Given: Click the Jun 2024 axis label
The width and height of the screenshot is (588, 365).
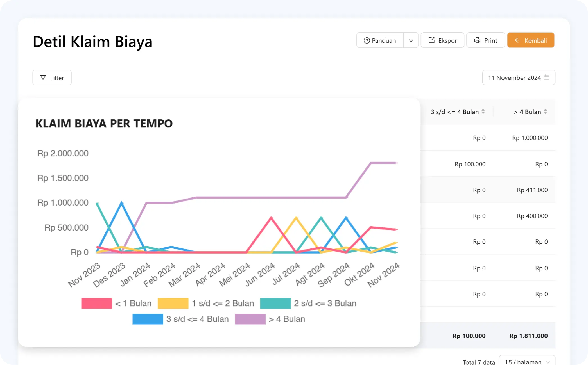Looking at the screenshot, I should (x=259, y=274).
